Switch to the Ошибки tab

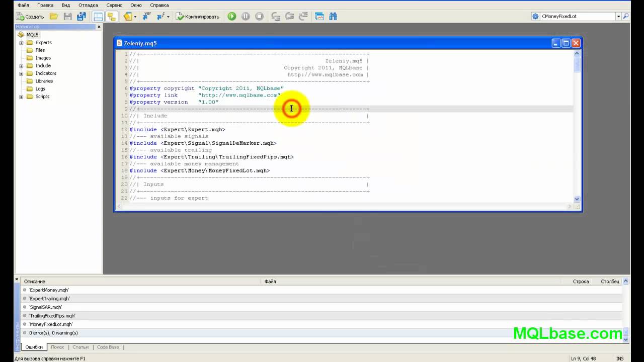[34, 347]
